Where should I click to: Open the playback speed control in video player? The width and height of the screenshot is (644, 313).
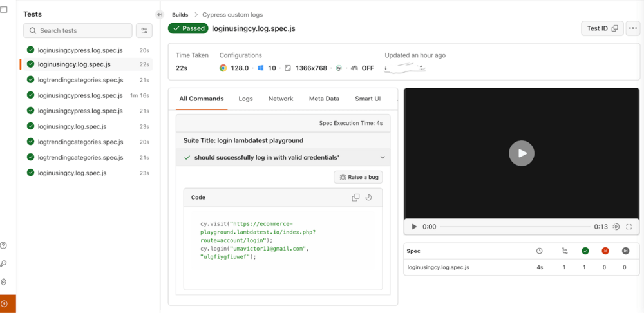[616, 227]
